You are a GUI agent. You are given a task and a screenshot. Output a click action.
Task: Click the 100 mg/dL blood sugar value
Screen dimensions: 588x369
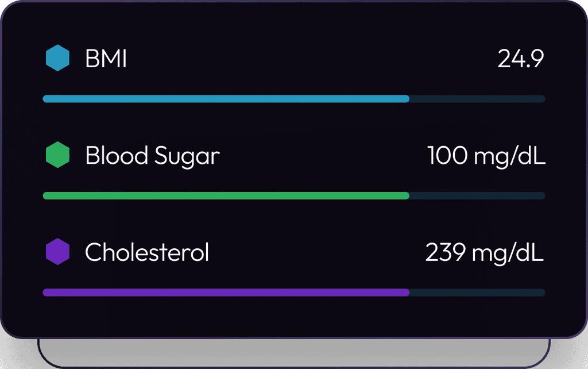(x=486, y=156)
